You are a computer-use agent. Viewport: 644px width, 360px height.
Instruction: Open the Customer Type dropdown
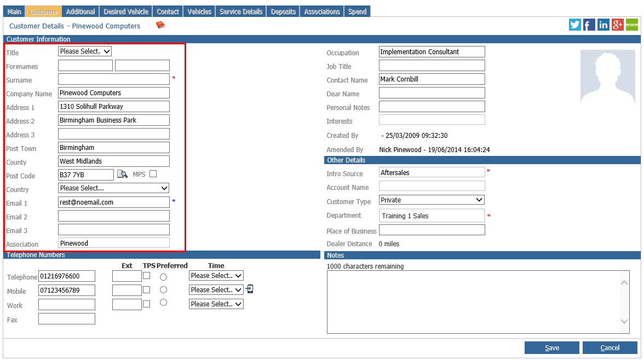pos(432,200)
